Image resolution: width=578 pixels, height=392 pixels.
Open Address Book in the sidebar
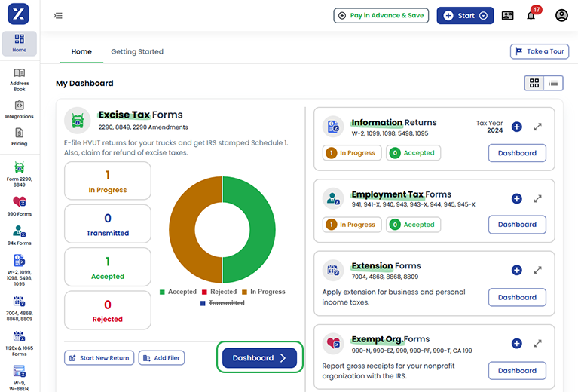tap(19, 79)
